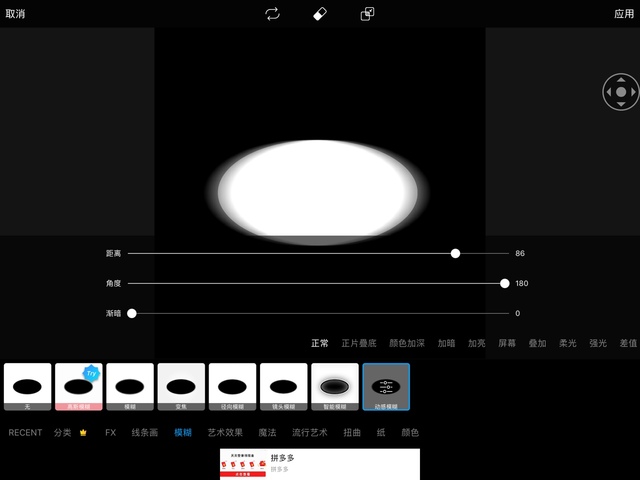Choose the 柔光 blend mode

tap(567, 343)
